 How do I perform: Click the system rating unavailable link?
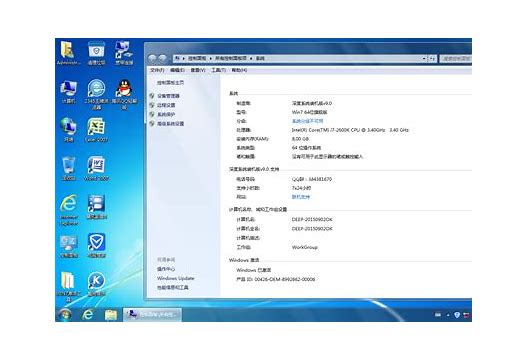pyautogui.click(x=307, y=121)
